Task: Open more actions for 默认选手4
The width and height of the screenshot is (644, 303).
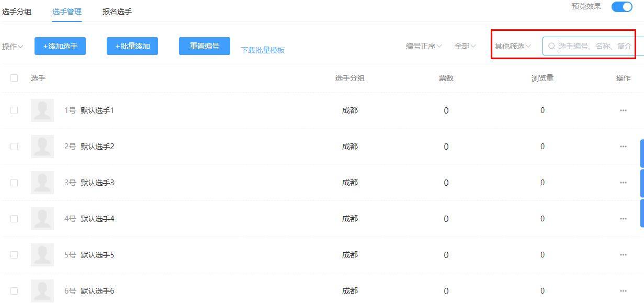Action: pyautogui.click(x=623, y=219)
